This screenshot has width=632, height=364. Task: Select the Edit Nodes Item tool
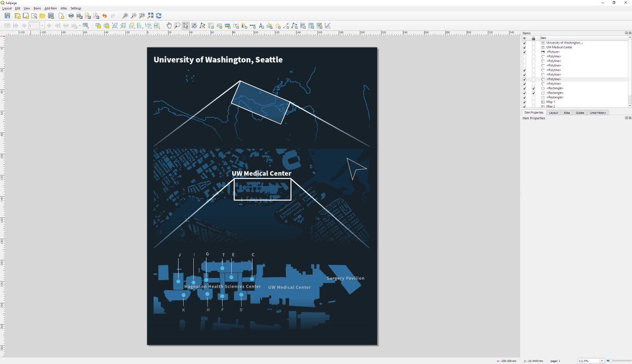coord(202,25)
